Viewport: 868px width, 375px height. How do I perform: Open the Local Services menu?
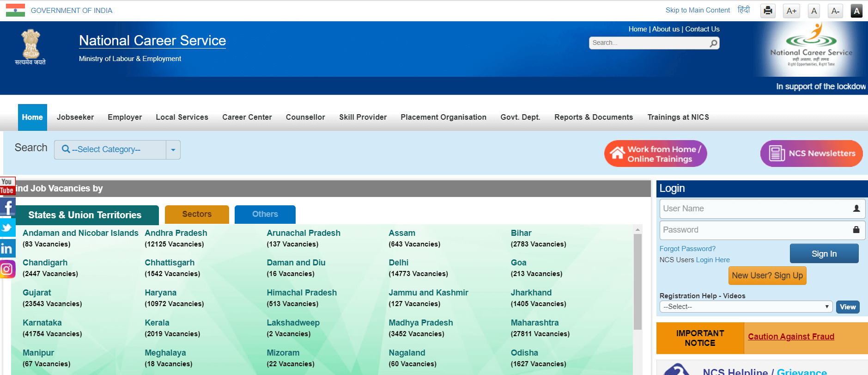[x=182, y=117]
